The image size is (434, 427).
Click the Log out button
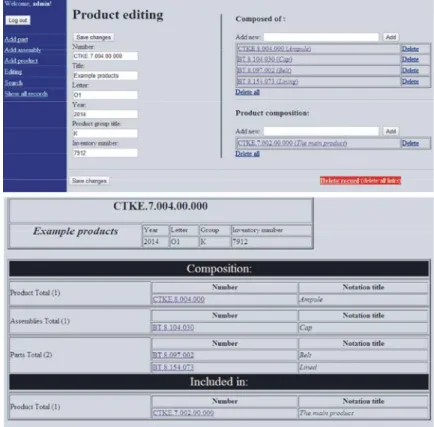tap(18, 20)
